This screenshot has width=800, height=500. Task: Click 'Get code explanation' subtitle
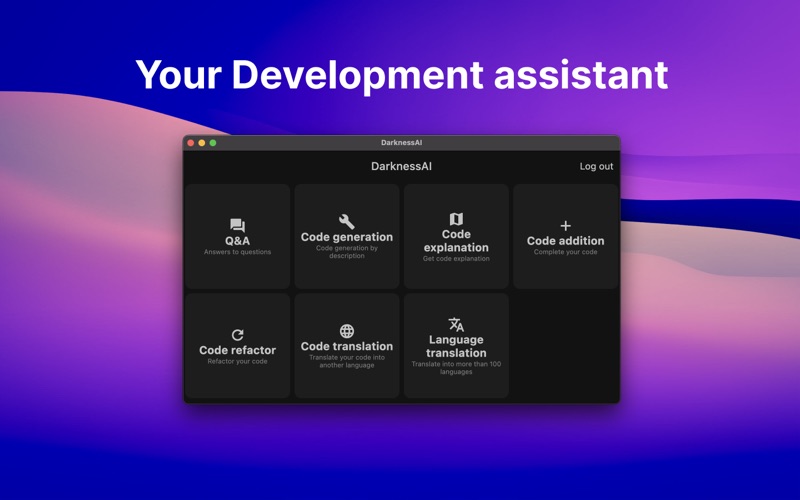click(456, 259)
